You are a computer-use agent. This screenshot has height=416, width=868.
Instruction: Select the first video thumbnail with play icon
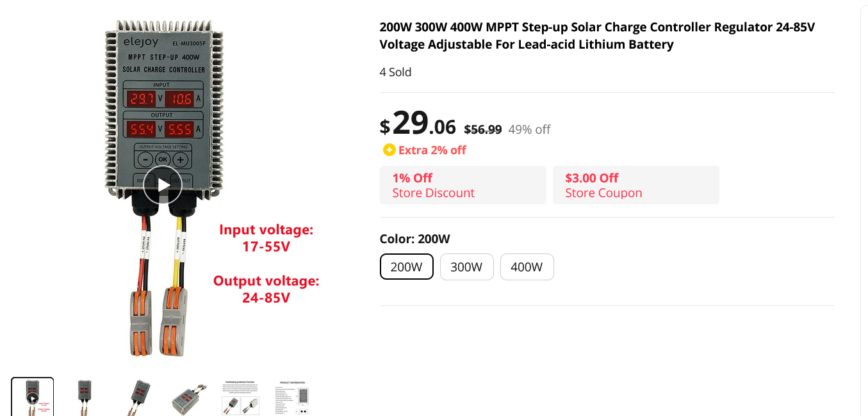coord(33,396)
